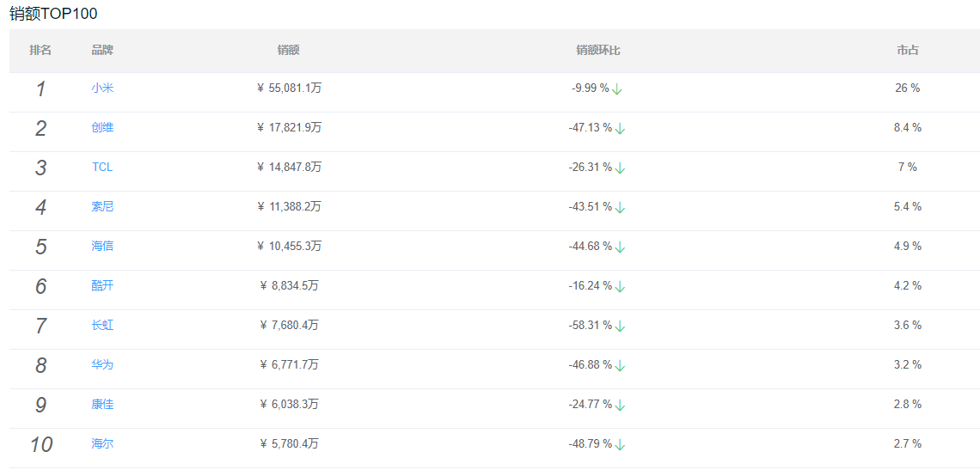Click the 市占 column header

(907, 51)
